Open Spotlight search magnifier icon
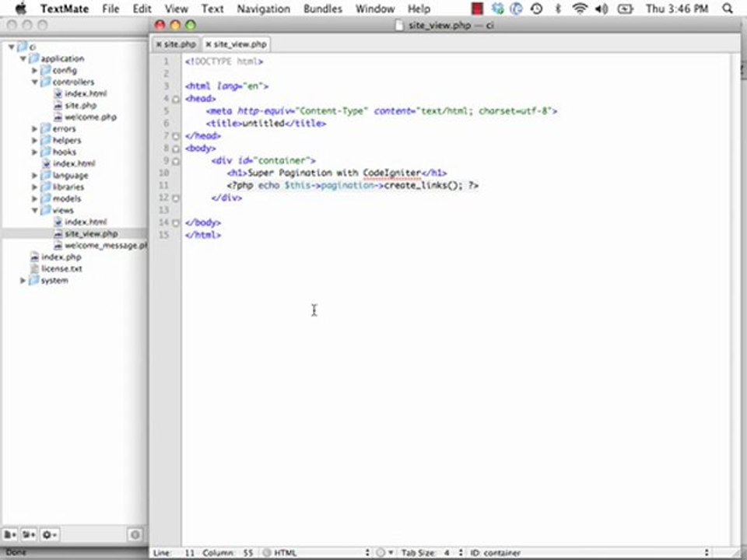 click(727, 9)
